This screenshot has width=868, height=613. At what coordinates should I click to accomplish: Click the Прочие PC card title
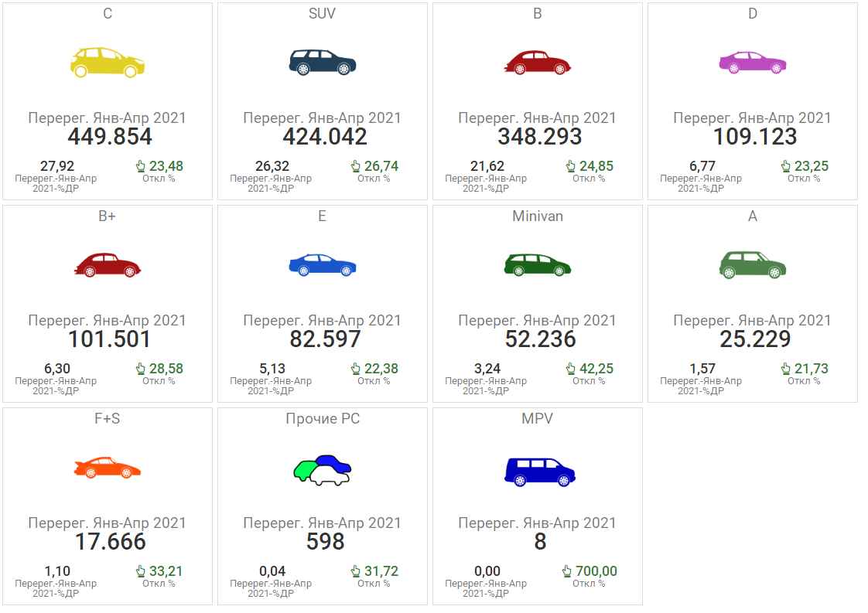click(323, 419)
